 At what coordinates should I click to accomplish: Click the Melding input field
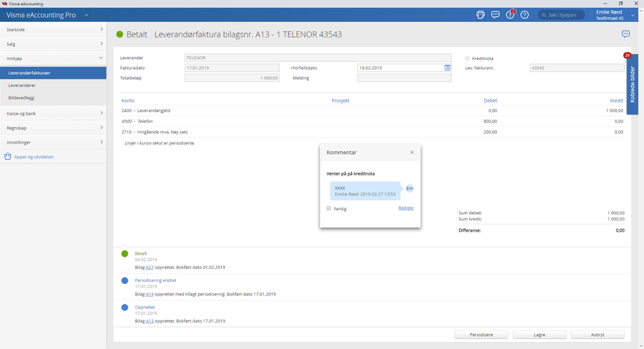coord(405,77)
